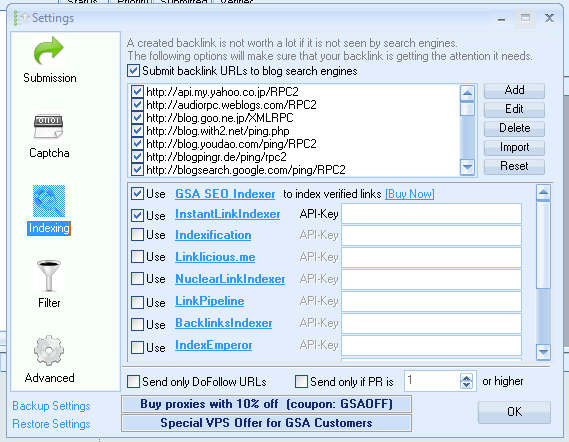This screenshot has width=569, height=442.
Task: Open the Filter settings section
Action: [49, 285]
